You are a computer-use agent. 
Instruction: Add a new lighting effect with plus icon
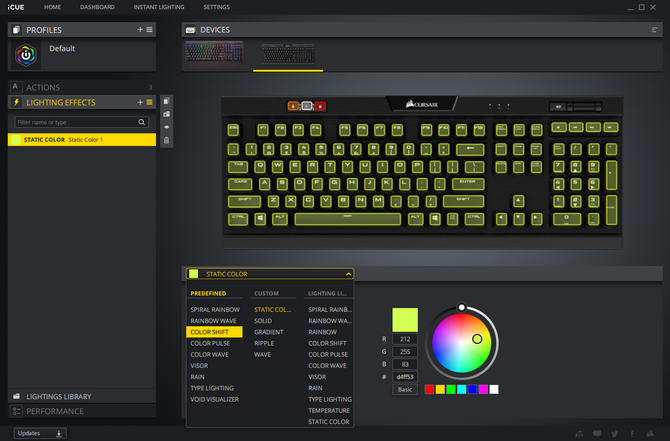140,102
